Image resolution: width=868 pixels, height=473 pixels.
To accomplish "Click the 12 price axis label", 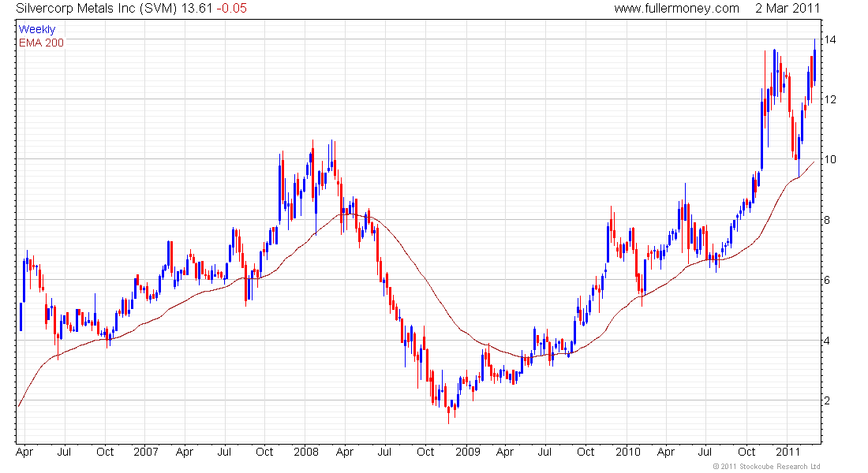I will pyautogui.click(x=830, y=99).
